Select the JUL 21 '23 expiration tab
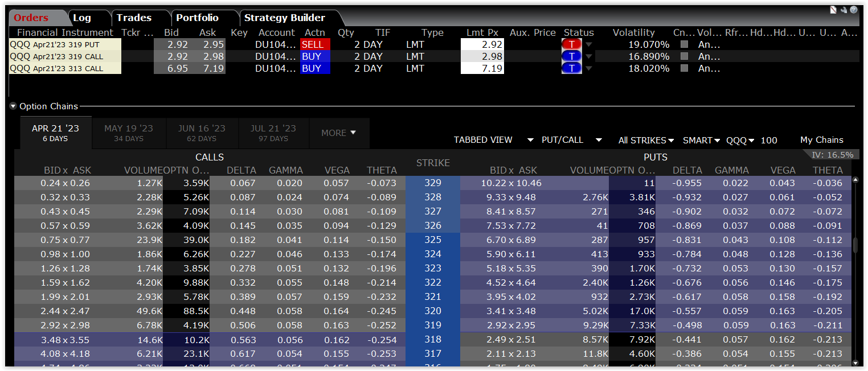The image size is (868, 371). (x=273, y=133)
